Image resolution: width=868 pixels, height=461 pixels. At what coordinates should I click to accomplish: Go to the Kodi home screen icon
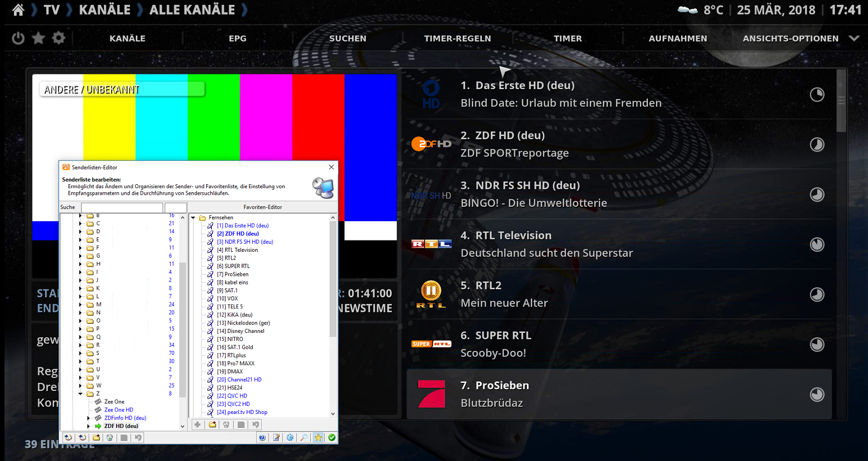tap(18, 10)
